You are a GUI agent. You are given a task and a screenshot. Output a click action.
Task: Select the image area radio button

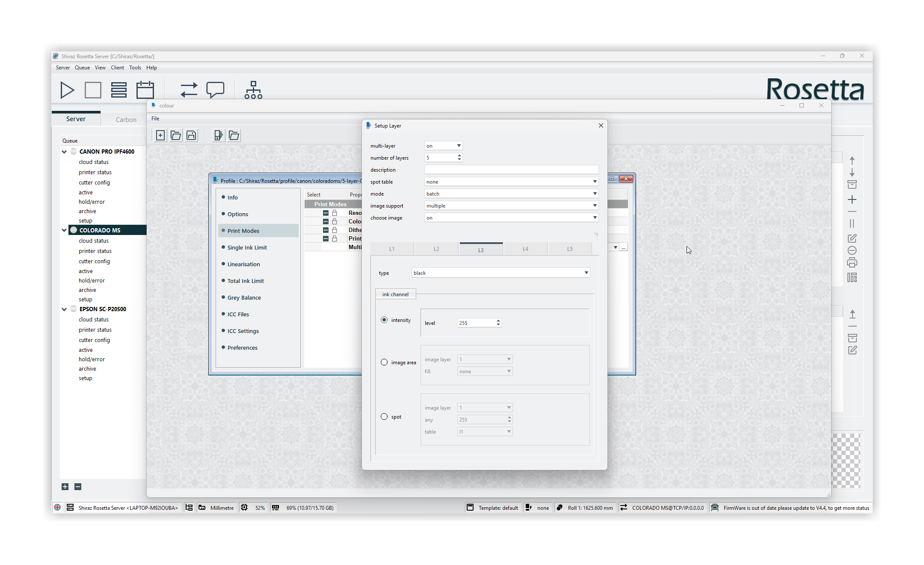point(384,362)
